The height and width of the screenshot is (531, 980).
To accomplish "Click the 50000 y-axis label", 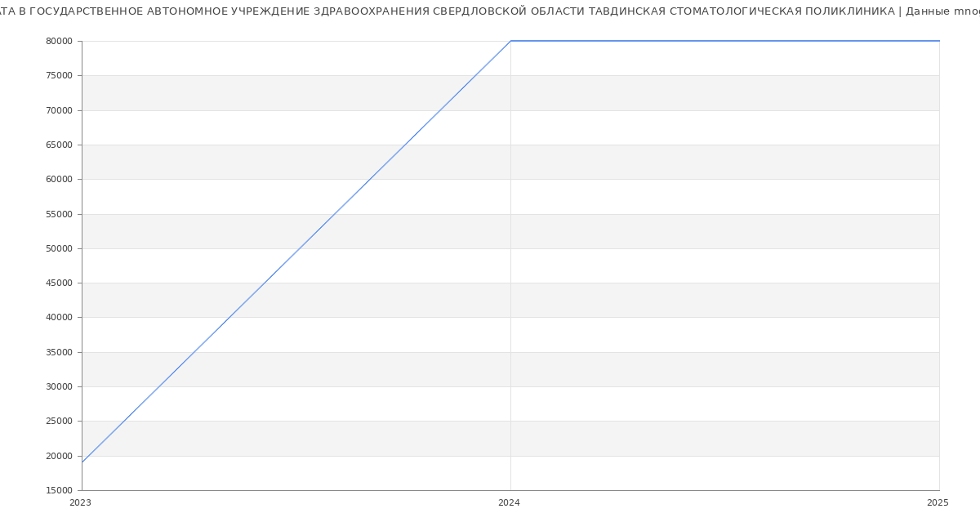I will tap(59, 248).
